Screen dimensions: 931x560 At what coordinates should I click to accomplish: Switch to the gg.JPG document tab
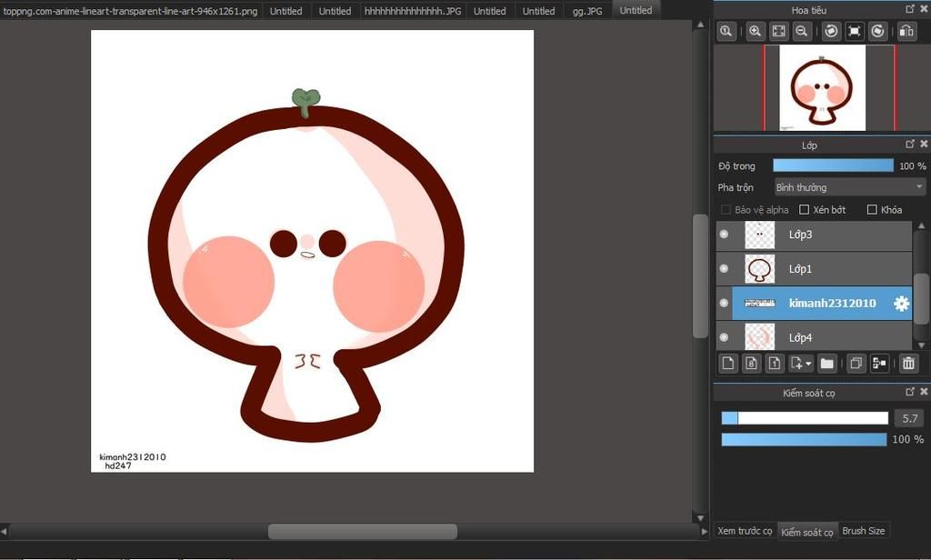tap(587, 11)
